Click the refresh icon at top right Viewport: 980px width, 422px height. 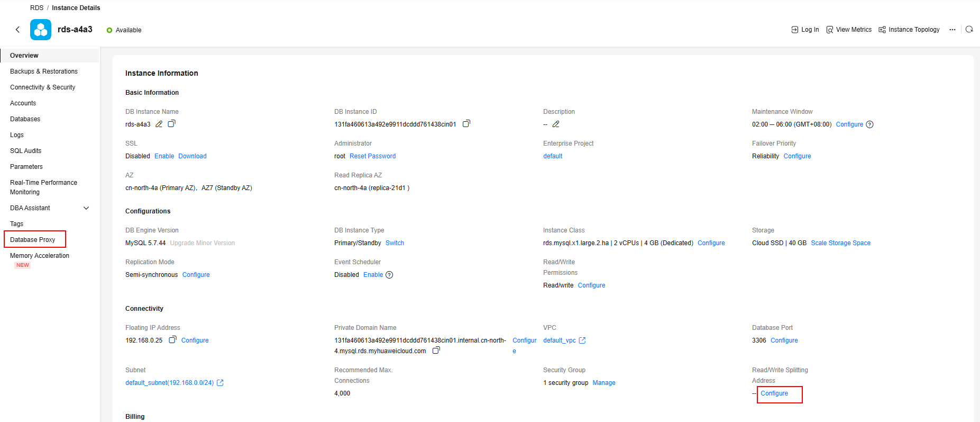coord(969,30)
